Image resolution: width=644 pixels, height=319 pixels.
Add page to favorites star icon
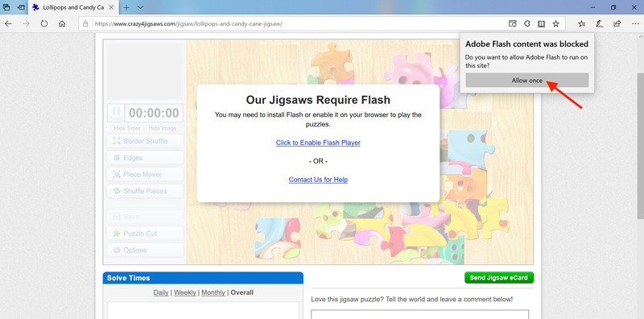(x=555, y=24)
